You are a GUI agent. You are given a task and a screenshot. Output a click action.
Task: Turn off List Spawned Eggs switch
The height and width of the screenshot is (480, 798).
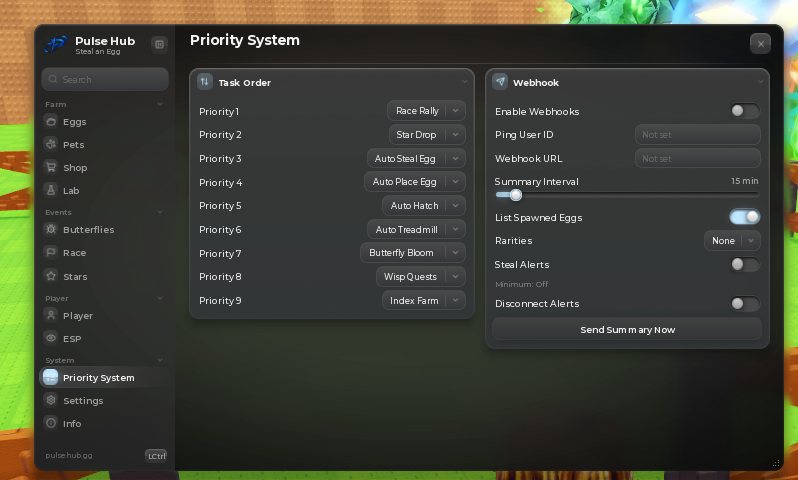point(745,217)
